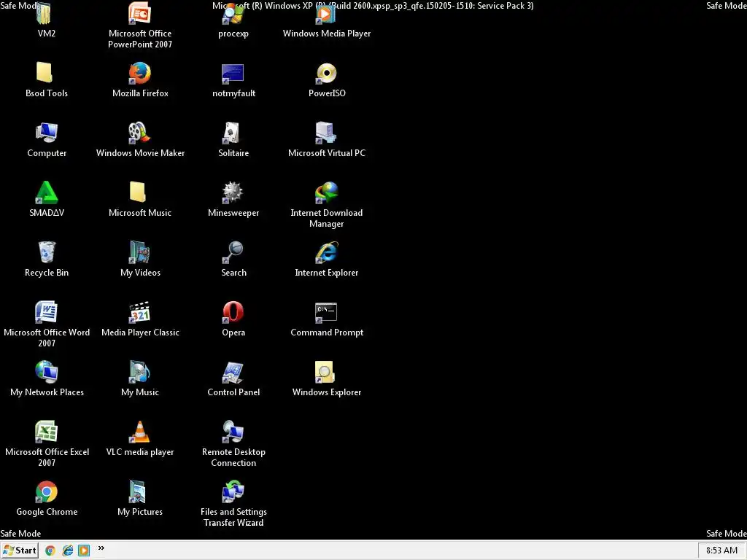The image size is (747, 560).
Task: Launch Microsoft Office PowerPoint 2007 shortcut
Action: point(139,13)
